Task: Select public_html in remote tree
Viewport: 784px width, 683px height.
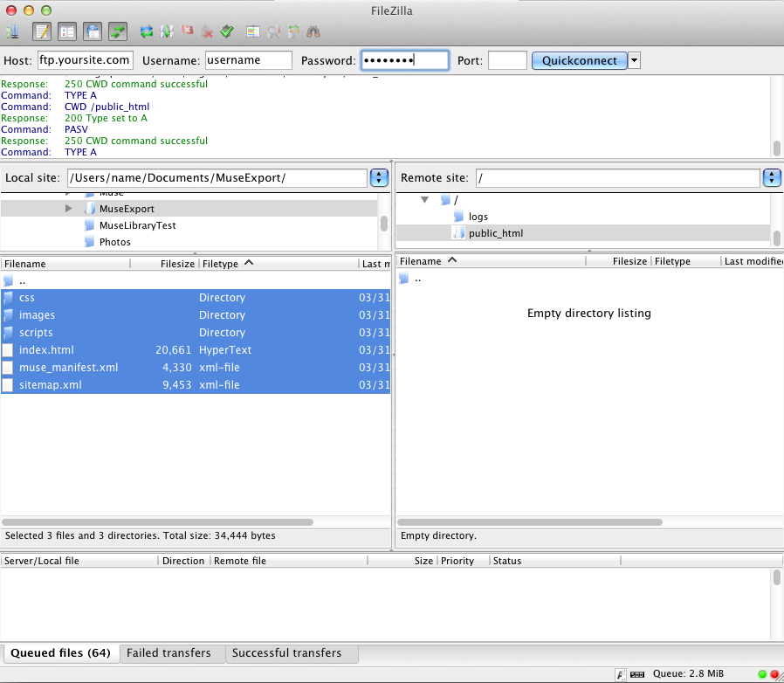Action: [496, 233]
